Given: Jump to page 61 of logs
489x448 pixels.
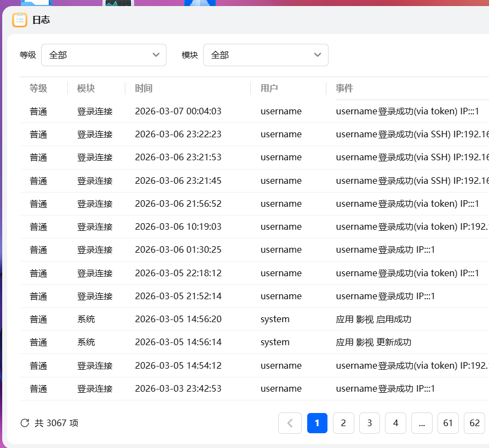Looking at the screenshot, I should (448, 423).
